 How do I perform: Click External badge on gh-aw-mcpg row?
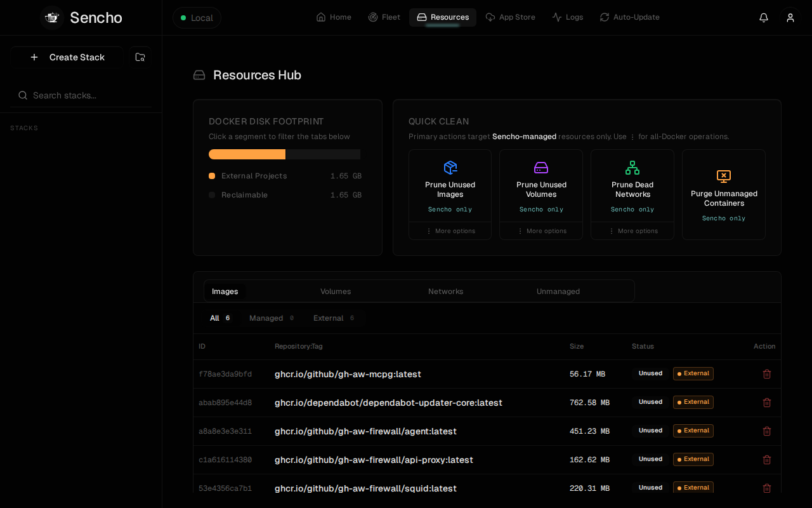pos(693,373)
